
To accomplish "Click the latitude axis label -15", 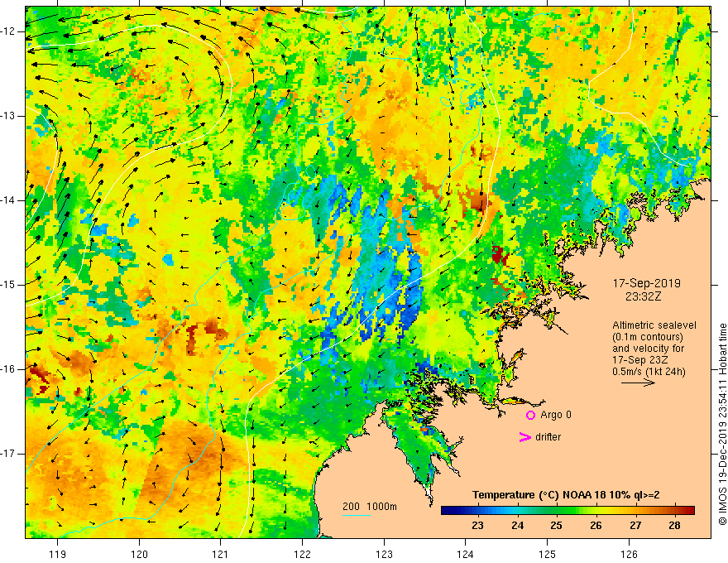I will (x=8, y=285).
